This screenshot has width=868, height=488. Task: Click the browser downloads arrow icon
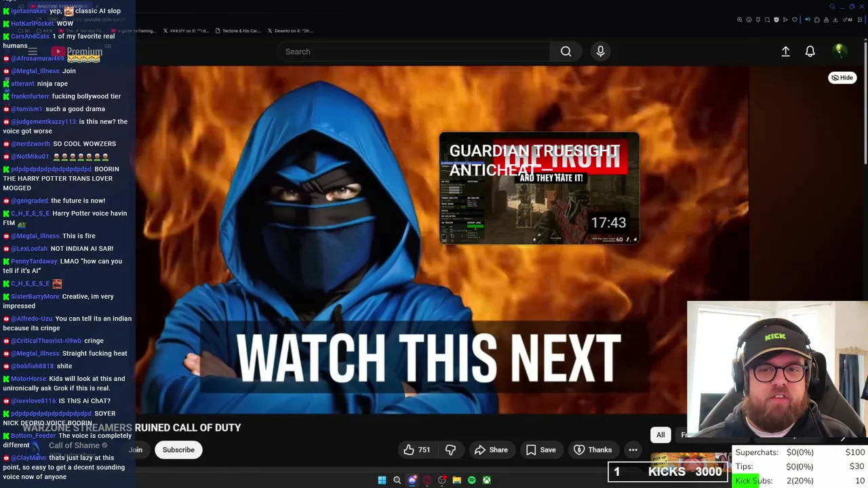coord(835,20)
